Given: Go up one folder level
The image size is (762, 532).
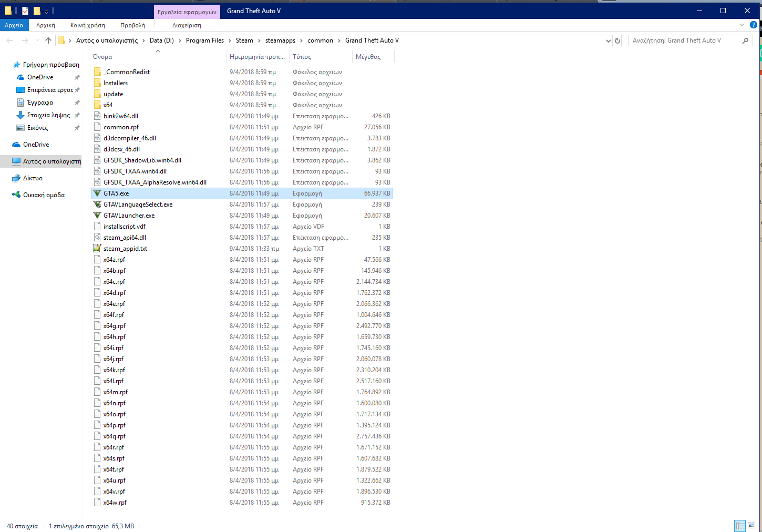Looking at the screenshot, I should 48,40.
